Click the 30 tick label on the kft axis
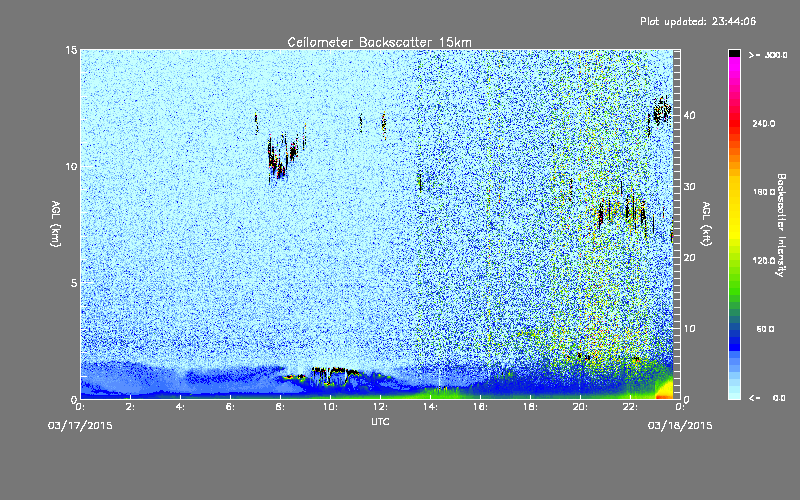Image resolution: width=800 pixels, height=500 pixels. click(x=689, y=186)
